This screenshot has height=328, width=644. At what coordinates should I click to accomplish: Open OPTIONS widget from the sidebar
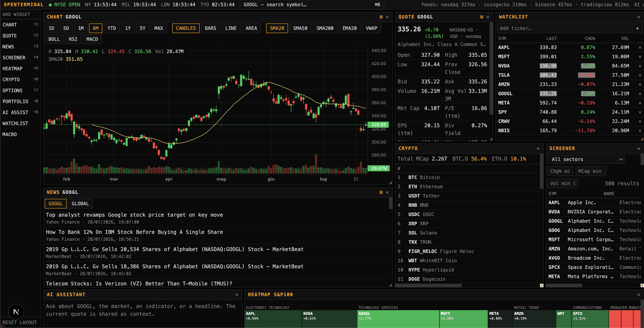(20, 90)
